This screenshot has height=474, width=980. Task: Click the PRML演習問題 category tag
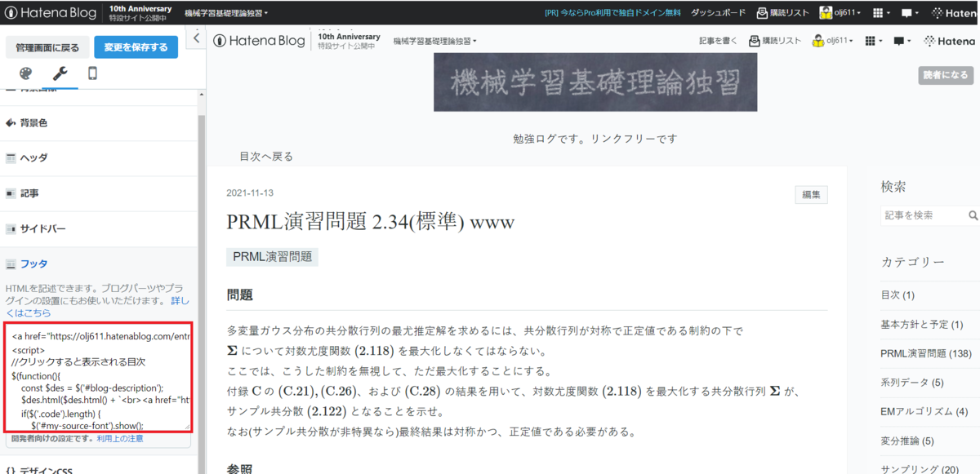pyautogui.click(x=272, y=256)
